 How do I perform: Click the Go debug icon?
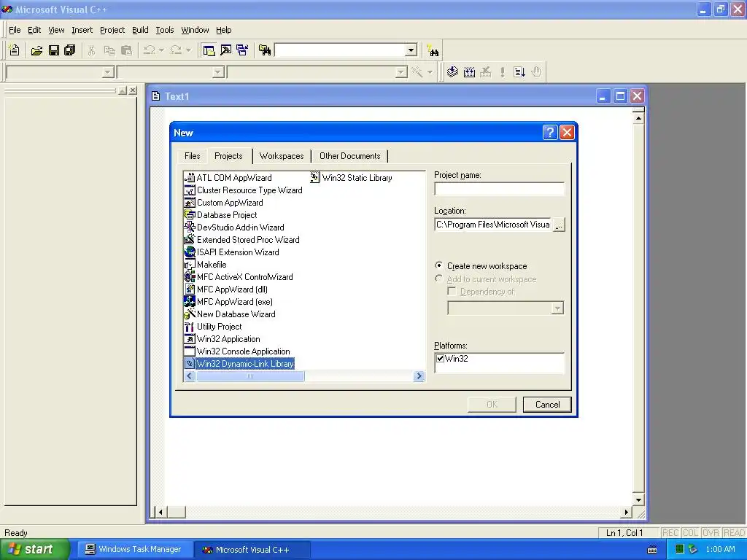click(x=519, y=72)
